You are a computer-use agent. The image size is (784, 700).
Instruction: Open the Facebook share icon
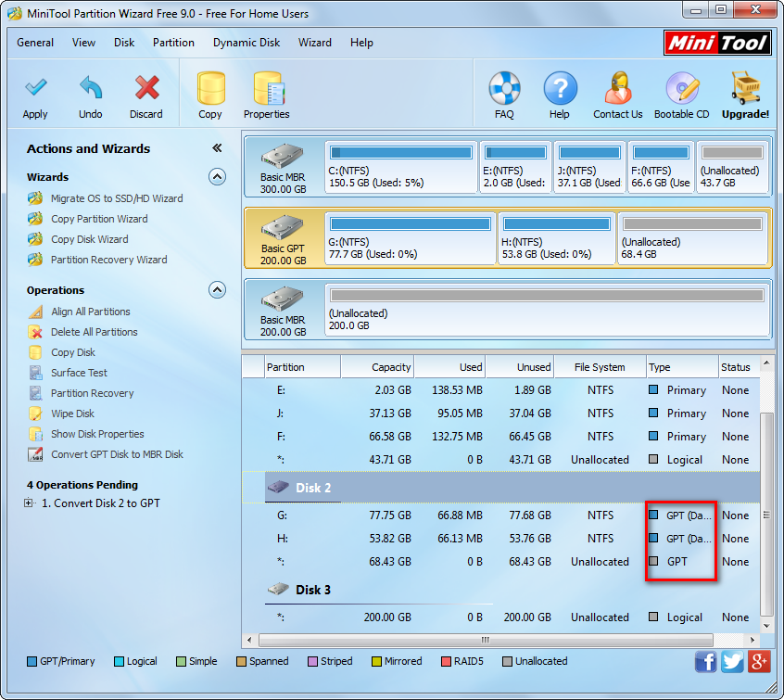[705, 661]
